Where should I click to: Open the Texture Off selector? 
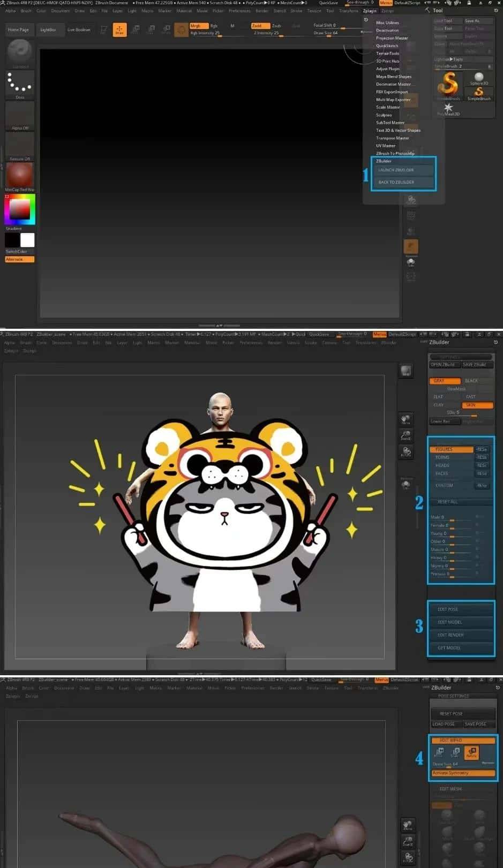20,146
